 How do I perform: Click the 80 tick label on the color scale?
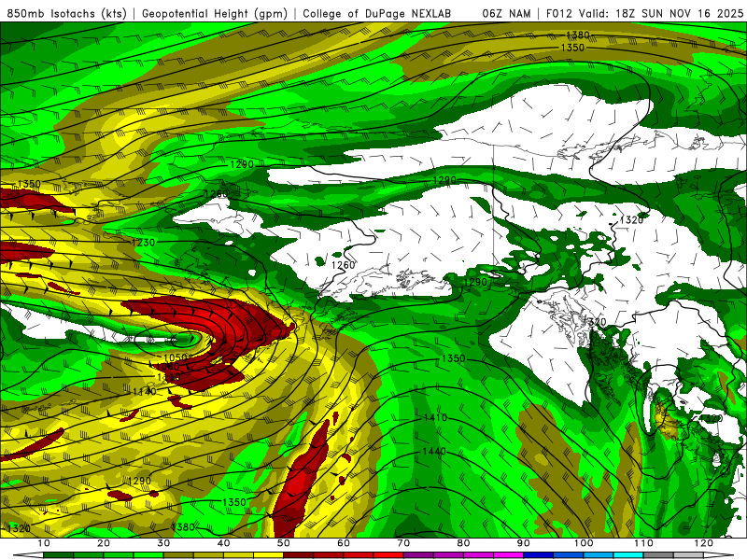(x=463, y=543)
